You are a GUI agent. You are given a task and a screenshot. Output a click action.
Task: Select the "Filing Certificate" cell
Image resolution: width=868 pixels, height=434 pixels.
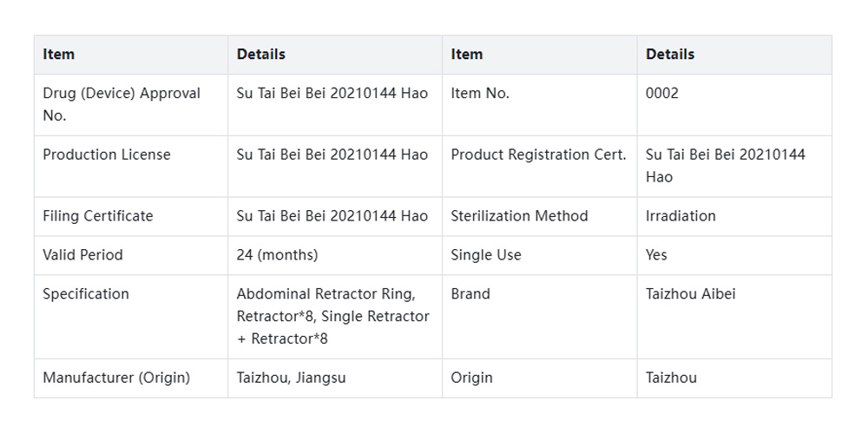[x=97, y=216]
